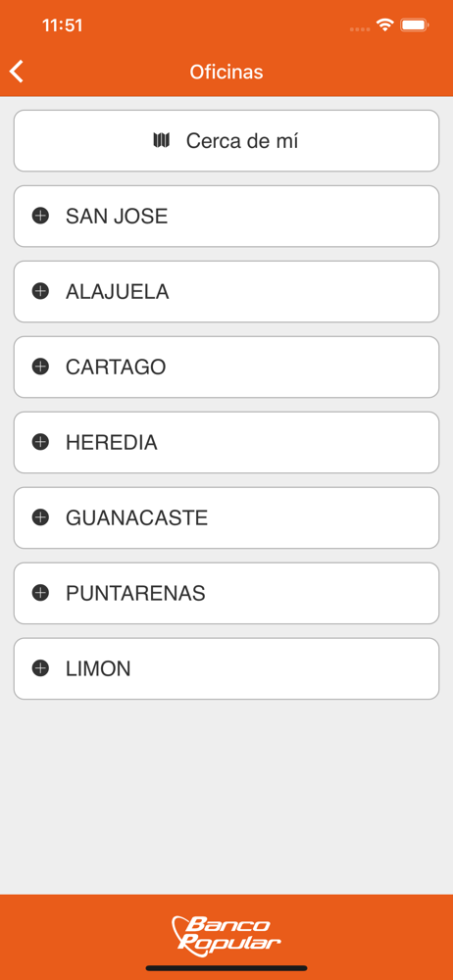Image resolution: width=453 pixels, height=980 pixels.
Task: Expand the PUNTARENAS offices list
Action: pos(226,593)
